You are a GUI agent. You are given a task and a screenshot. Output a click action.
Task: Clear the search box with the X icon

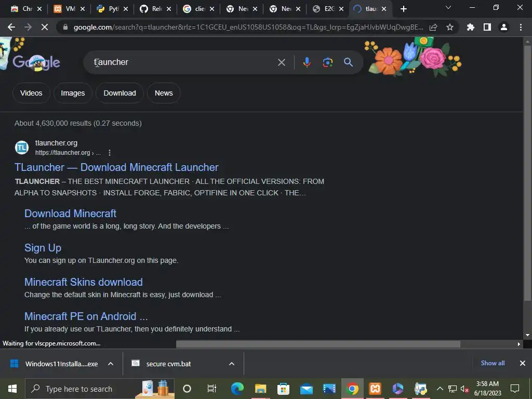281,62
